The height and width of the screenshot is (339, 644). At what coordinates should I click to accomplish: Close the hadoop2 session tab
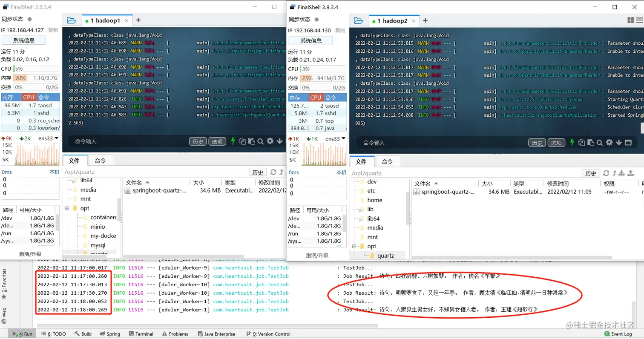[x=414, y=20]
